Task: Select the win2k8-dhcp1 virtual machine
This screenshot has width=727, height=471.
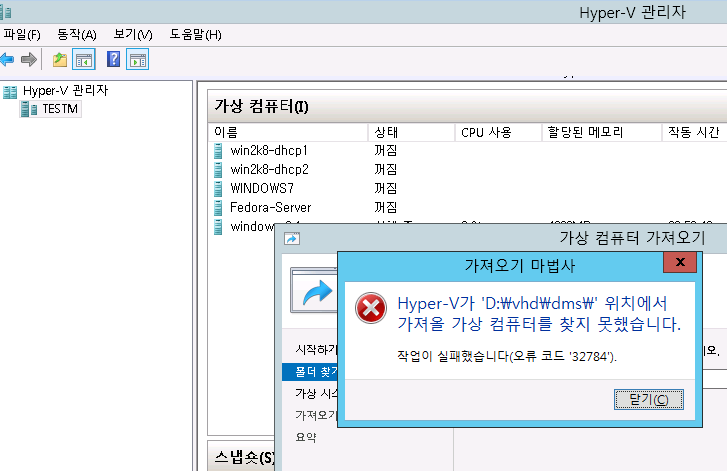Action: (x=268, y=151)
